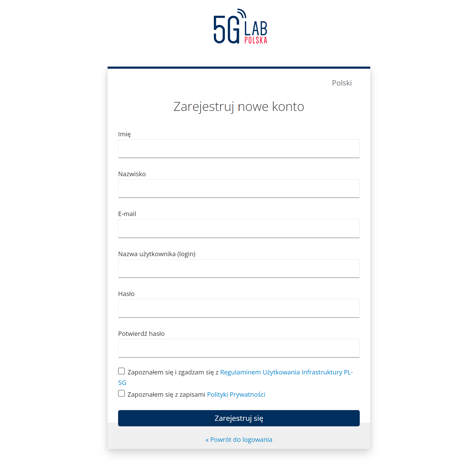Click the Hasło field label
The width and height of the screenshot is (476, 462).
click(126, 294)
